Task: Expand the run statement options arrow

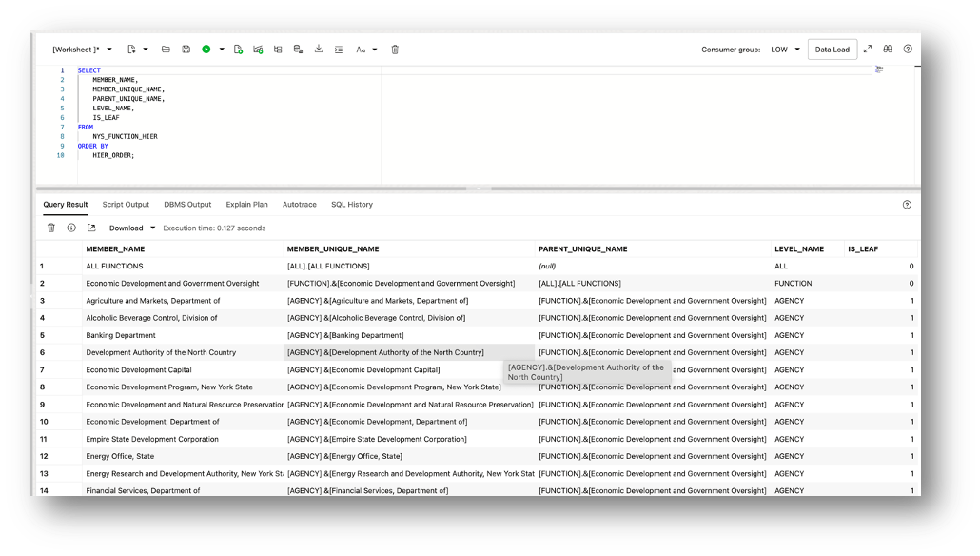Action: (222, 50)
